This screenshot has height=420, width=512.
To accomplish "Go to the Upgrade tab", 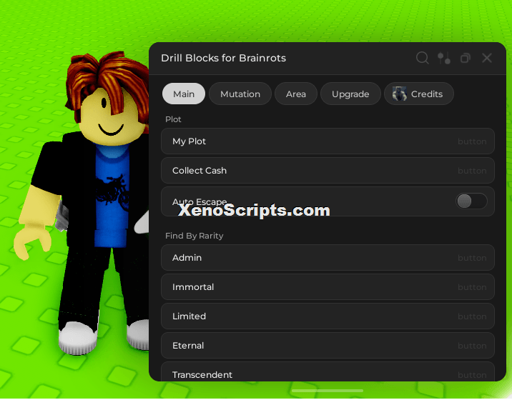I will coord(350,94).
